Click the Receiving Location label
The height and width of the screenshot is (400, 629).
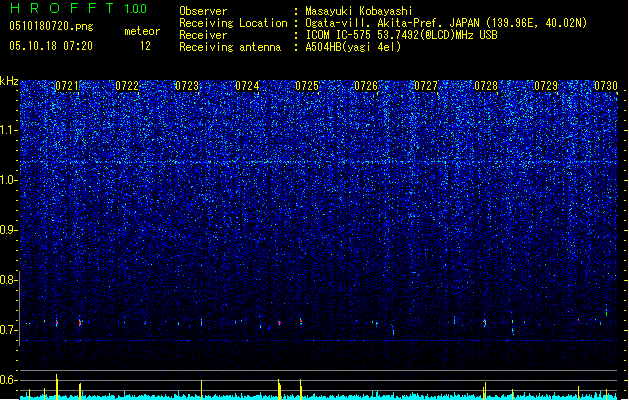(233, 23)
